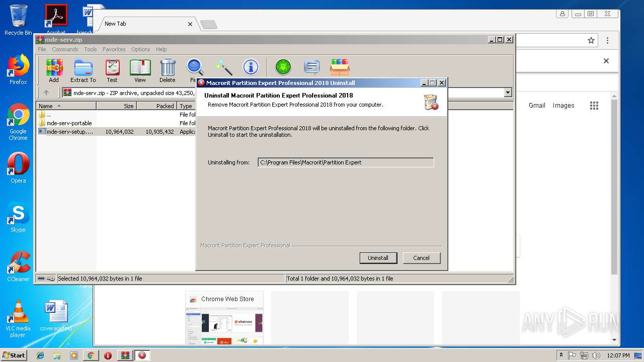The height and width of the screenshot is (362, 644).
Task: Click the Comment speech bubble icon
Action: pyautogui.click(x=312, y=67)
